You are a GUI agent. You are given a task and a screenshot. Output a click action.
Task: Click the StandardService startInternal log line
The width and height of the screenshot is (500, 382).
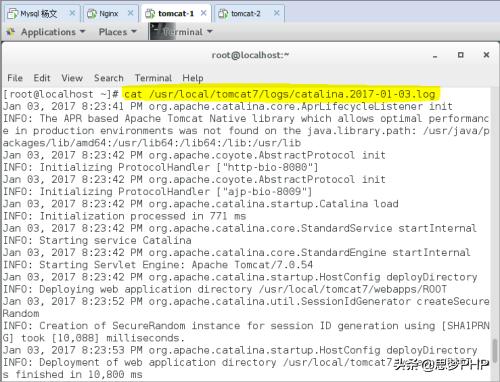pyautogui.click(x=240, y=228)
